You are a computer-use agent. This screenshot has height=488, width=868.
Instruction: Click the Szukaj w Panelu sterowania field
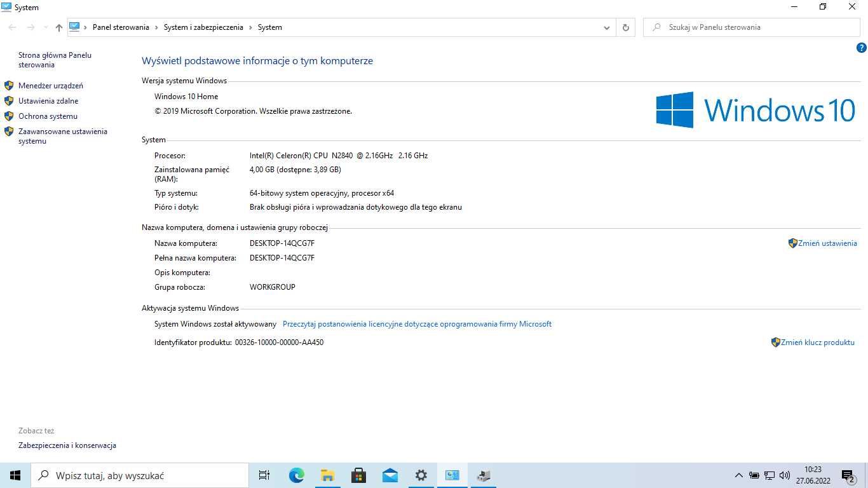click(752, 27)
